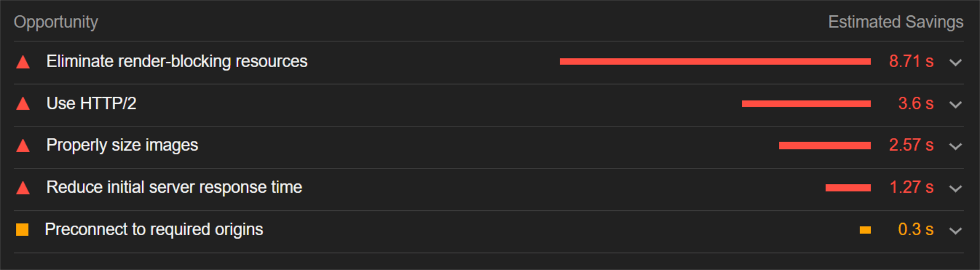Expand Reduce initial server response time chevron
The image size is (980, 270).
(x=955, y=189)
